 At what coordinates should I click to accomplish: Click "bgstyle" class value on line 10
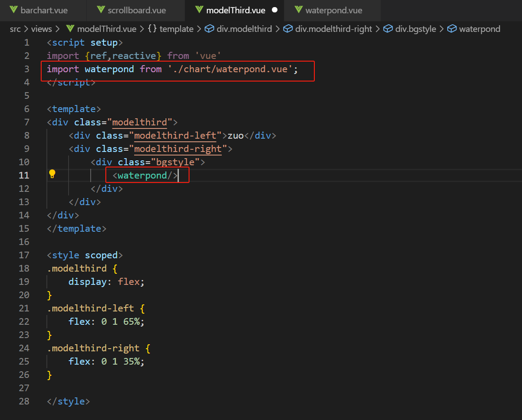pyautogui.click(x=175, y=162)
